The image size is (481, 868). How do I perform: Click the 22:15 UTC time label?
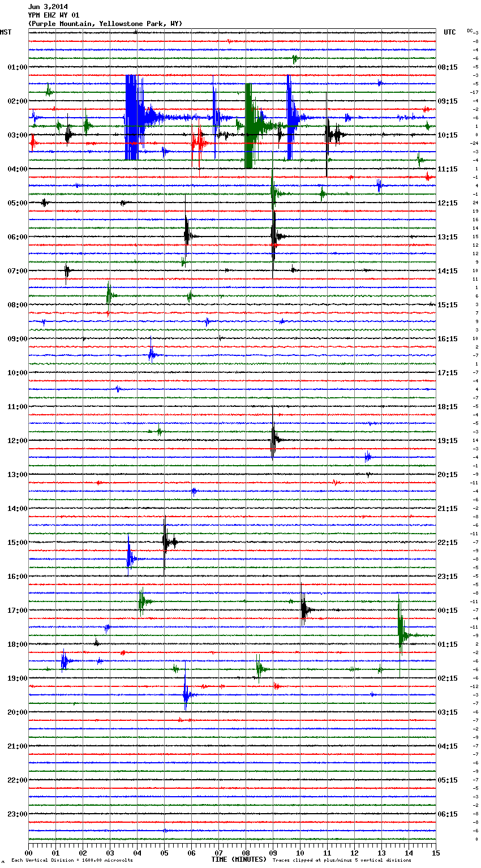pos(448,543)
